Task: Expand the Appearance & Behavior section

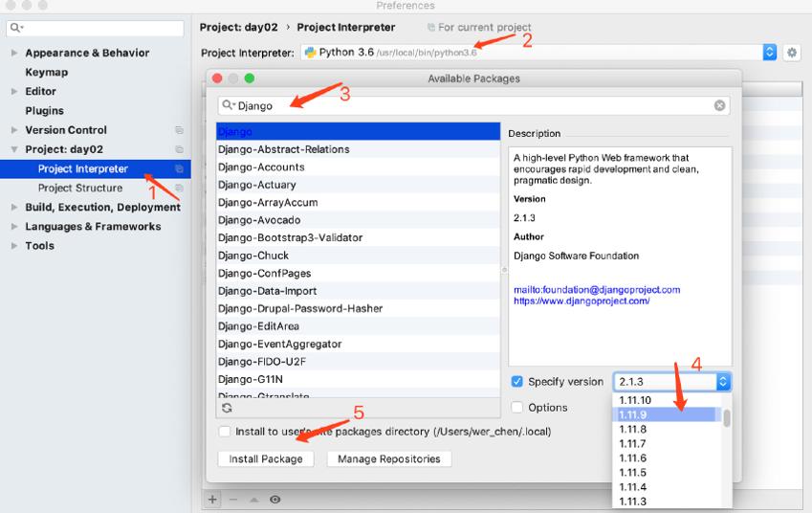Action: 14,53
